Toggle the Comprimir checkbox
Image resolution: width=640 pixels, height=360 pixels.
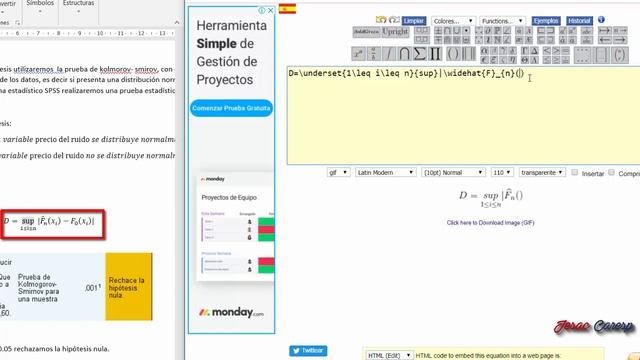pyautogui.click(x=611, y=172)
